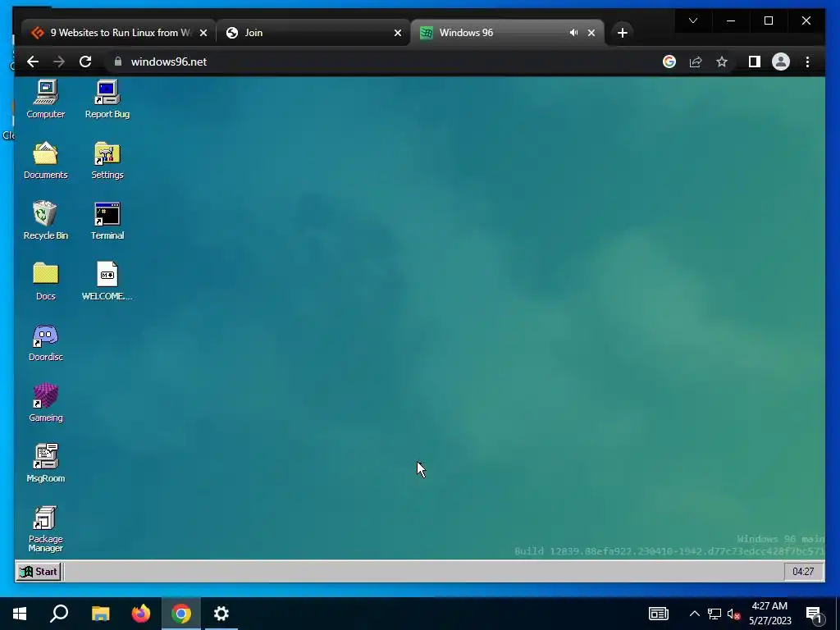The width and height of the screenshot is (840, 630).
Task: Open a new browser tab
Action: (622, 33)
